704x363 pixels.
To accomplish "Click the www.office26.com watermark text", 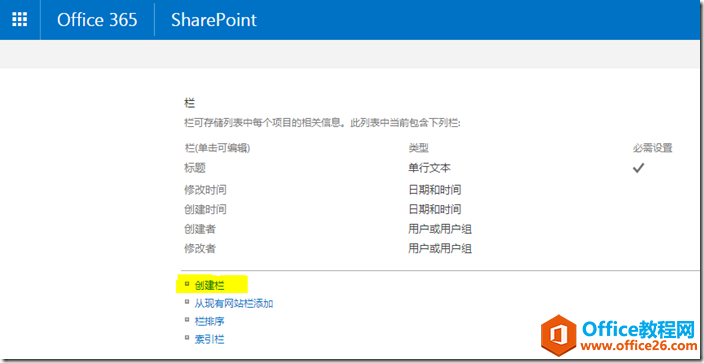I will [x=639, y=345].
